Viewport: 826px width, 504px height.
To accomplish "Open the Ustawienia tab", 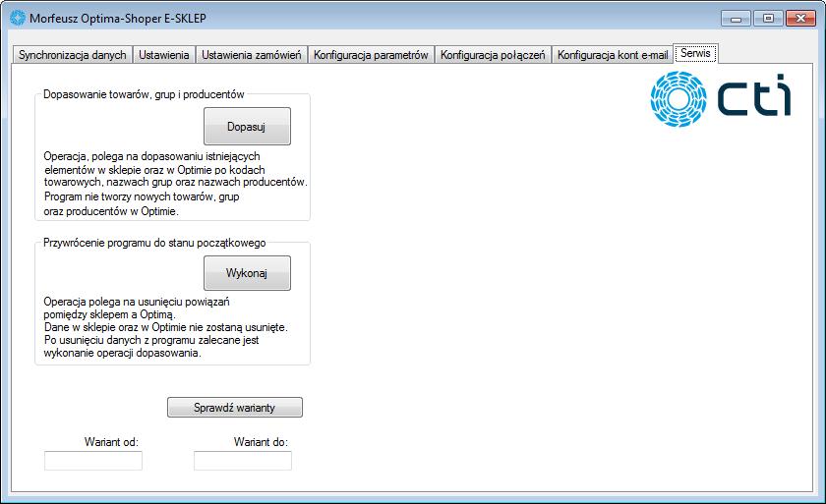I will pyautogui.click(x=164, y=55).
